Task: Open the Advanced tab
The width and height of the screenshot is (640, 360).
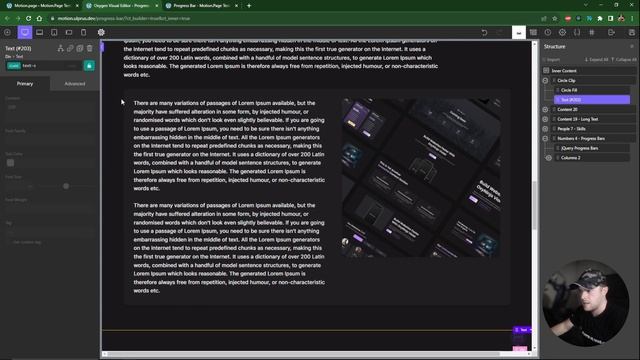Action: click(75, 84)
